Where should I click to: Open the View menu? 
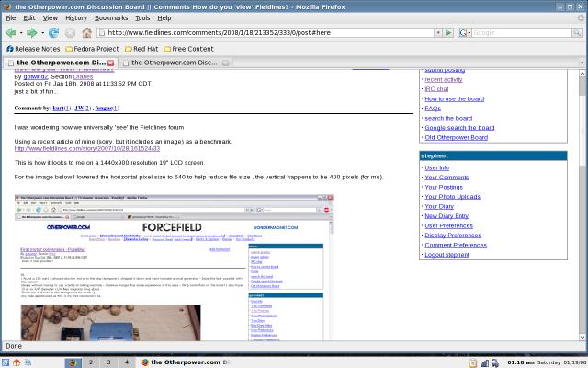(x=51, y=18)
